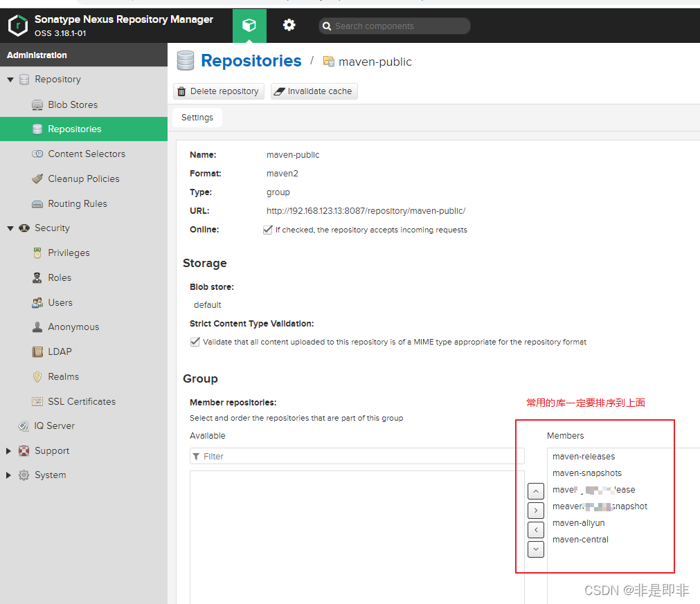
Task: Click the Routing Rules icon
Action: 37,204
